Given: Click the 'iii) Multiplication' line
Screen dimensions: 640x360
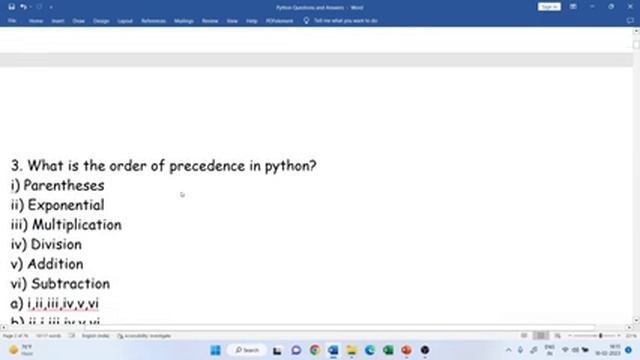Looking at the screenshot, I should 66,225.
